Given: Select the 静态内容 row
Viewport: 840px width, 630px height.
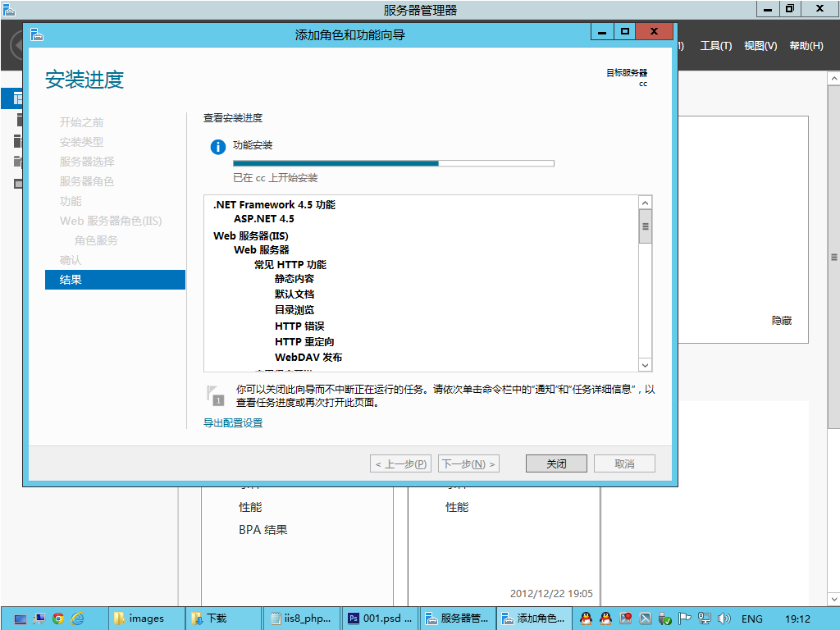Looking at the screenshot, I should click(x=294, y=279).
